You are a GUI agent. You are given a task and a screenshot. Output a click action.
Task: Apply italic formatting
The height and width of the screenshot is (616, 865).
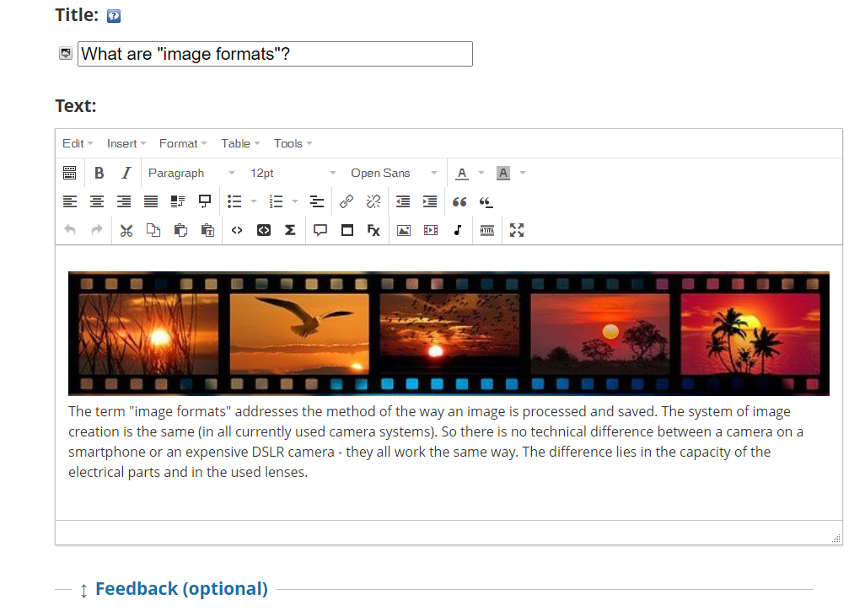(x=126, y=173)
